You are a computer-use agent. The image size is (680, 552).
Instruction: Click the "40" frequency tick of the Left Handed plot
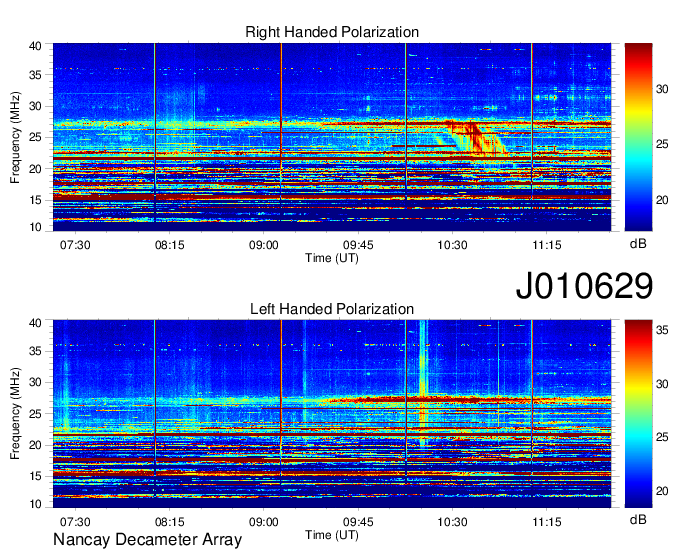tap(36, 323)
